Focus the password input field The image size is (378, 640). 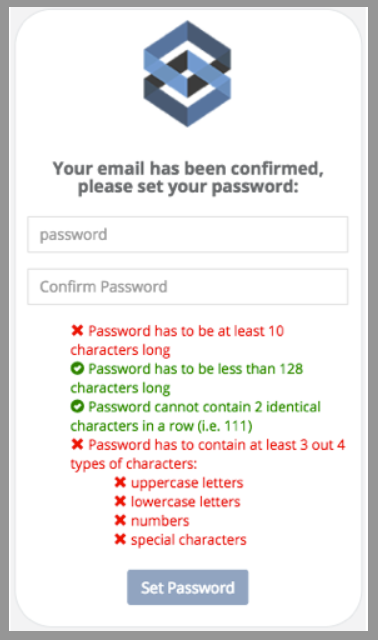(x=188, y=235)
